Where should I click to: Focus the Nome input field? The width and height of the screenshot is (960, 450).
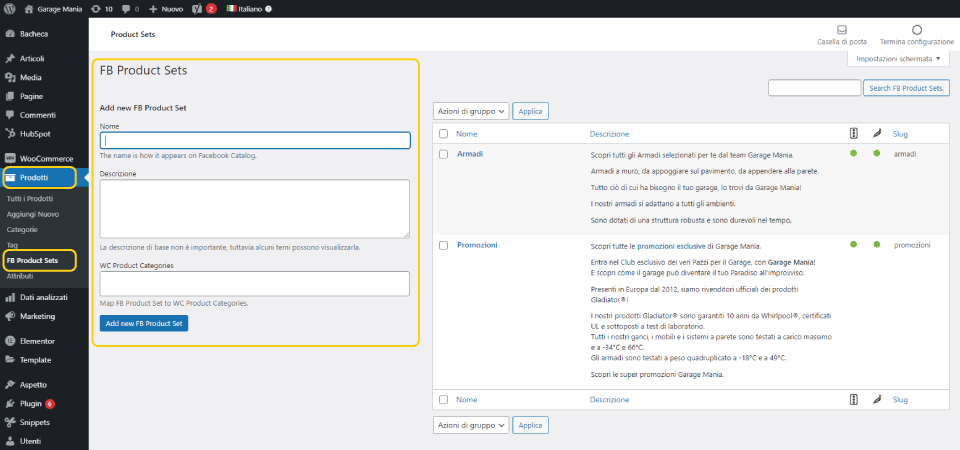click(255, 140)
